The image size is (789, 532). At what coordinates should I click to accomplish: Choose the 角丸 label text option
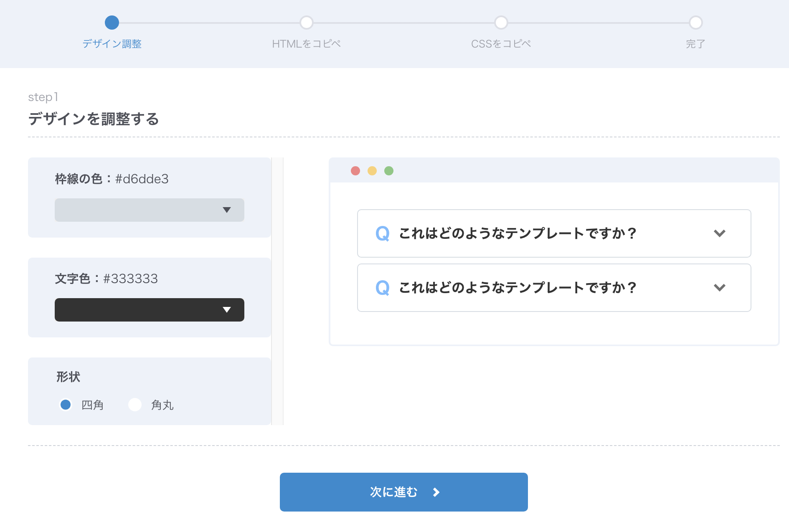[x=162, y=405]
